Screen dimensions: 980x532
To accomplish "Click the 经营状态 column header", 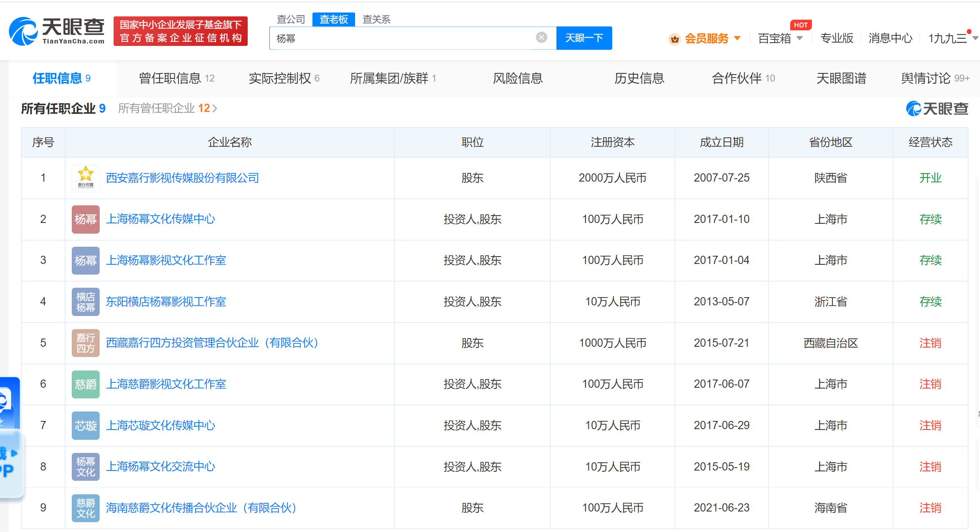I will (x=930, y=142).
